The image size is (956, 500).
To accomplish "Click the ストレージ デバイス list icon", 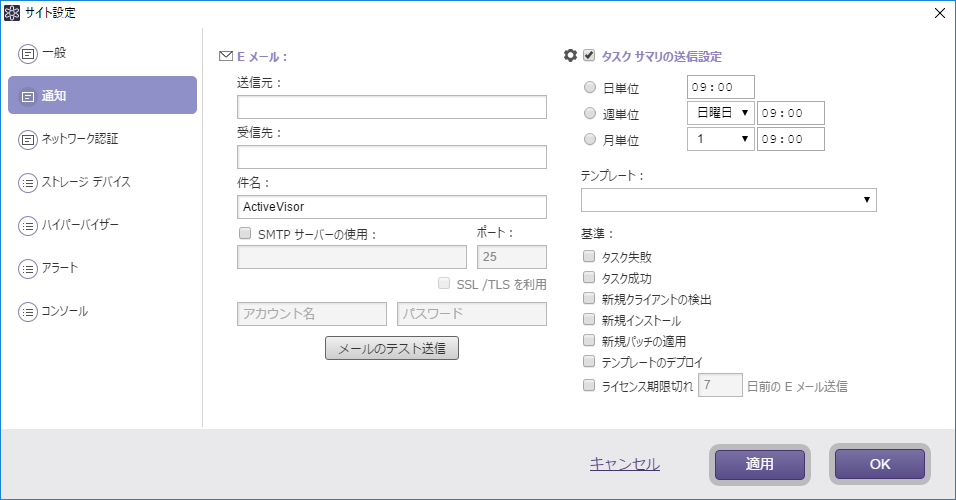I will (28, 182).
